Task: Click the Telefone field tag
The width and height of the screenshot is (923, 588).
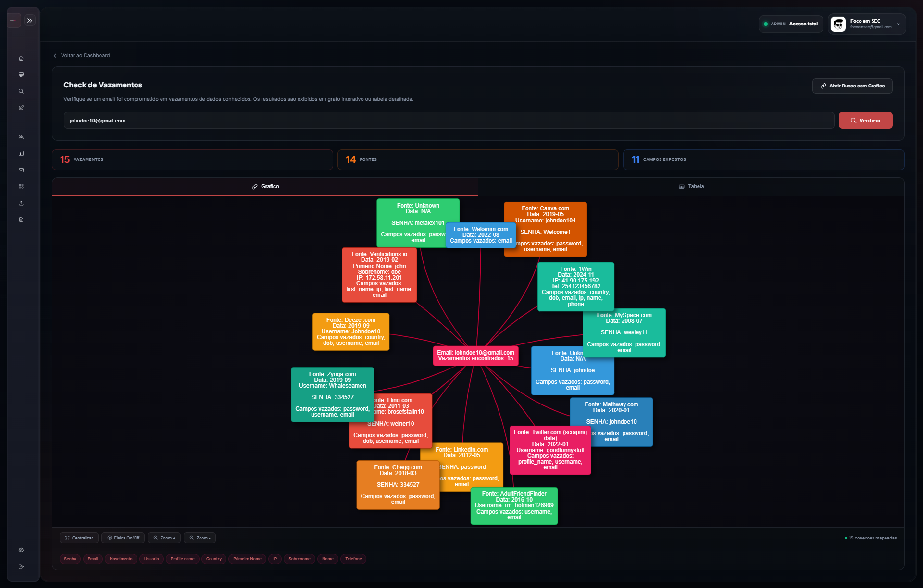Action: tap(353, 559)
